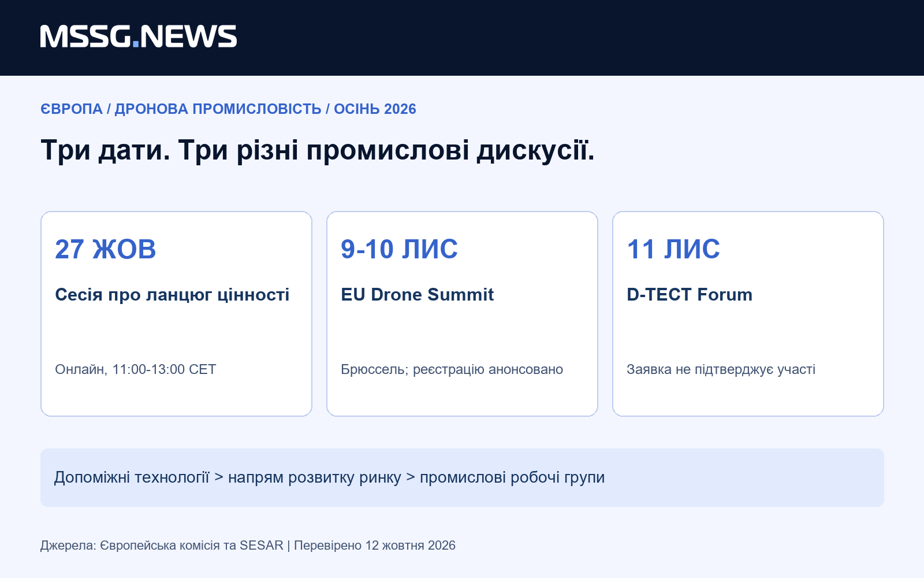924x578 pixels.
Task: Click the 'D-TECT Forum' title
Action: [690, 295]
